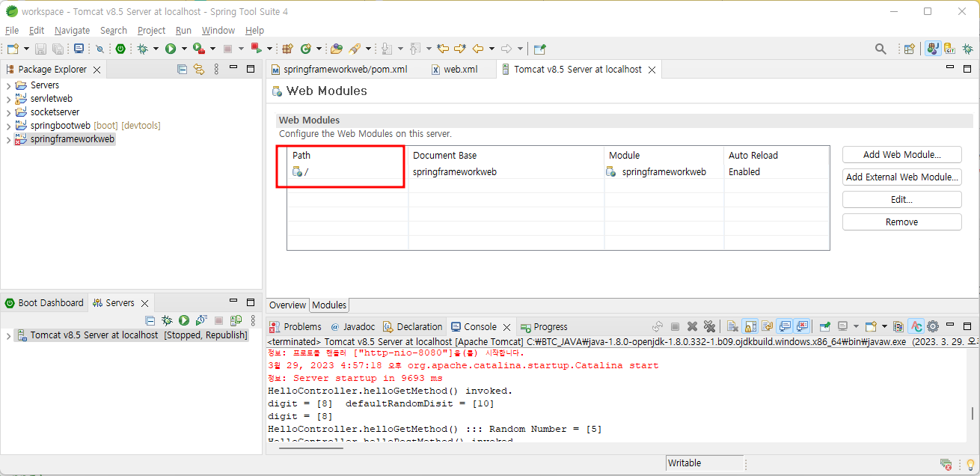980x476 pixels.
Task: Open the Debug dropdown arrow in main toolbar
Action: click(x=156, y=49)
